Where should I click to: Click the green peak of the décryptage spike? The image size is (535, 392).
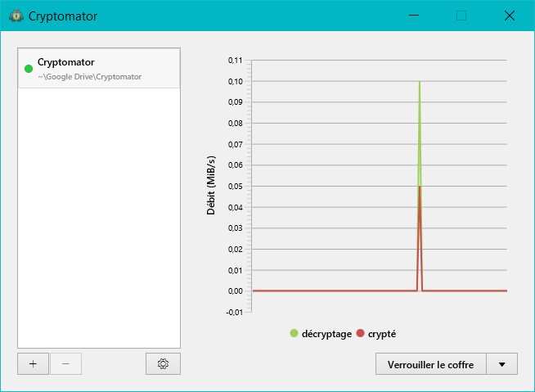[420, 83]
